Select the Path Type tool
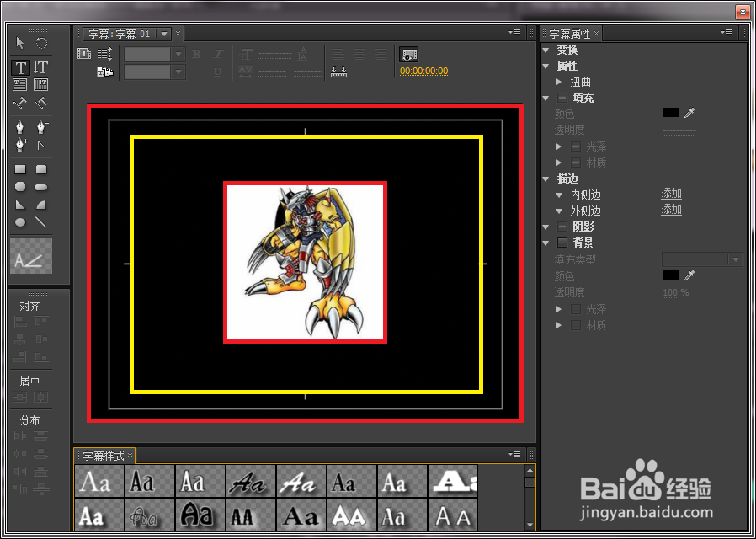The width and height of the screenshot is (756, 539). point(19,103)
